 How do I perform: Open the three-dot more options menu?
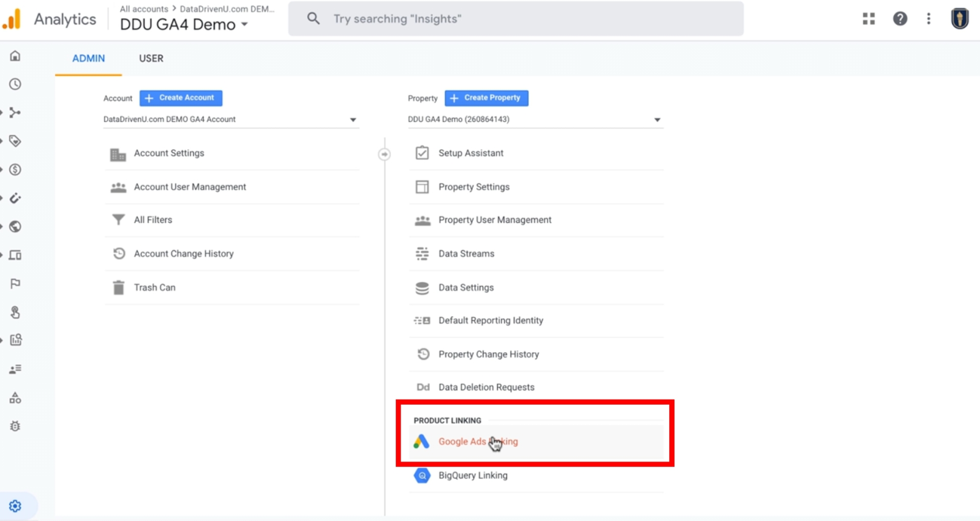pyautogui.click(x=929, y=19)
